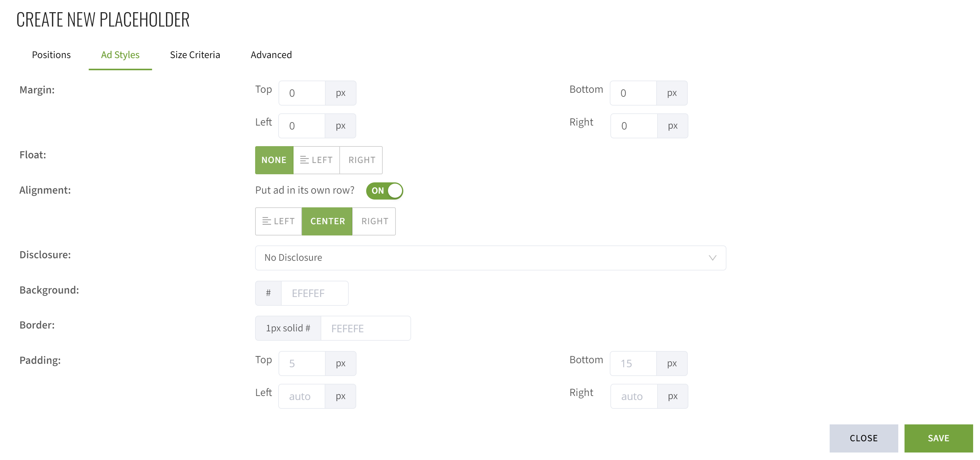This screenshot has width=980, height=460.
Task: Open the No Disclosure dropdown
Action: pyautogui.click(x=490, y=258)
